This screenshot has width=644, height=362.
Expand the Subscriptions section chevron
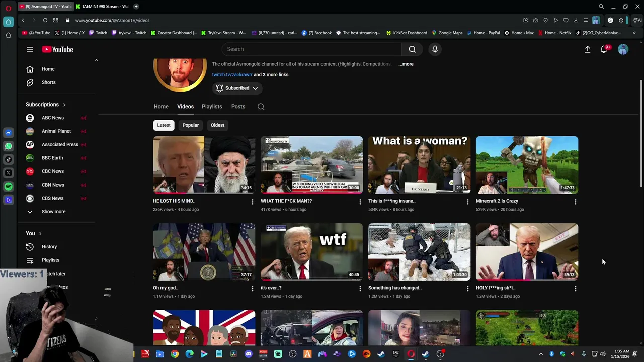[64, 105]
